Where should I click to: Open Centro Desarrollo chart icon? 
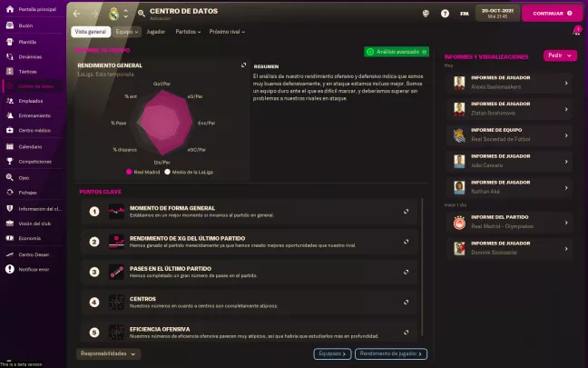point(10,254)
